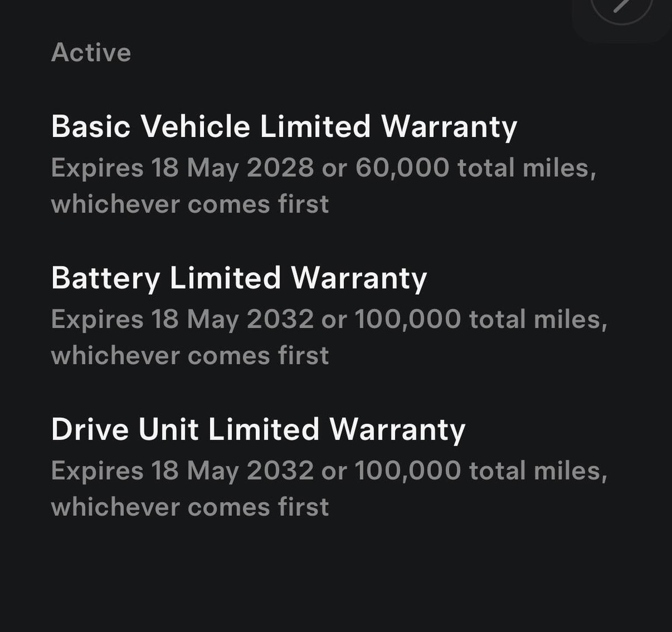This screenshot has height=632, width=672.
Task: Click the word 'Battery' in the second title
Action: coord(105,278)
